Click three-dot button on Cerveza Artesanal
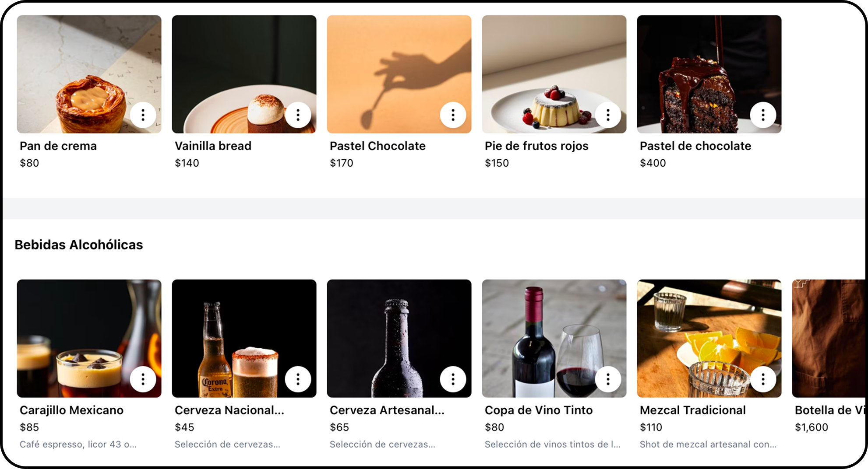Screen dimensions: 868x469 (x=453, y=379)
